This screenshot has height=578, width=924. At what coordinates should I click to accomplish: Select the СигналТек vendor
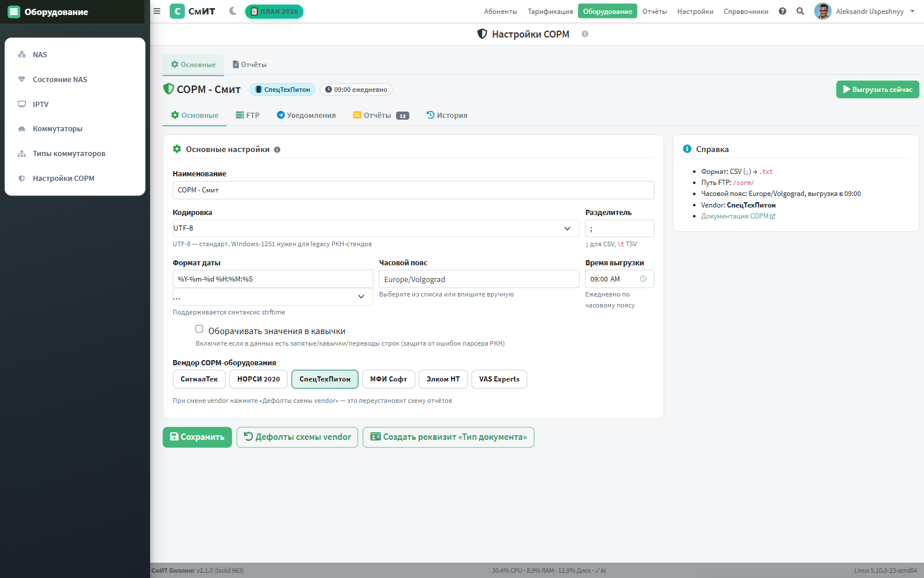point(199,379)
